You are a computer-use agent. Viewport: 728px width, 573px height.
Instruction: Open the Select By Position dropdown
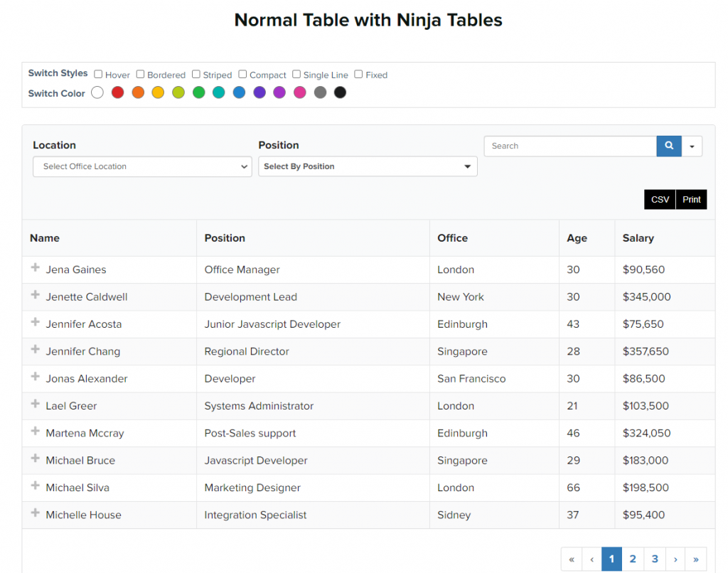368,166
